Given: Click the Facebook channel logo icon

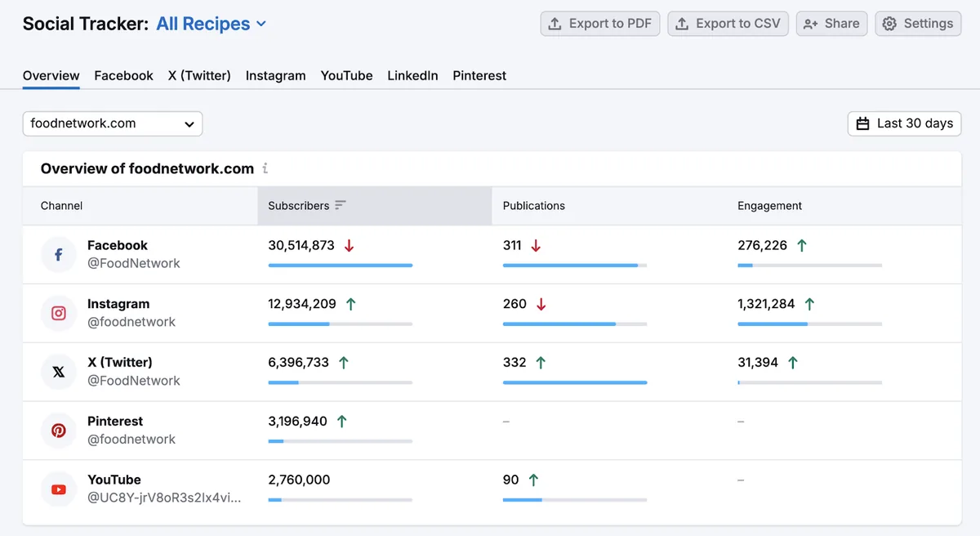Looking at the screenshot, I should tap(59, 254).
